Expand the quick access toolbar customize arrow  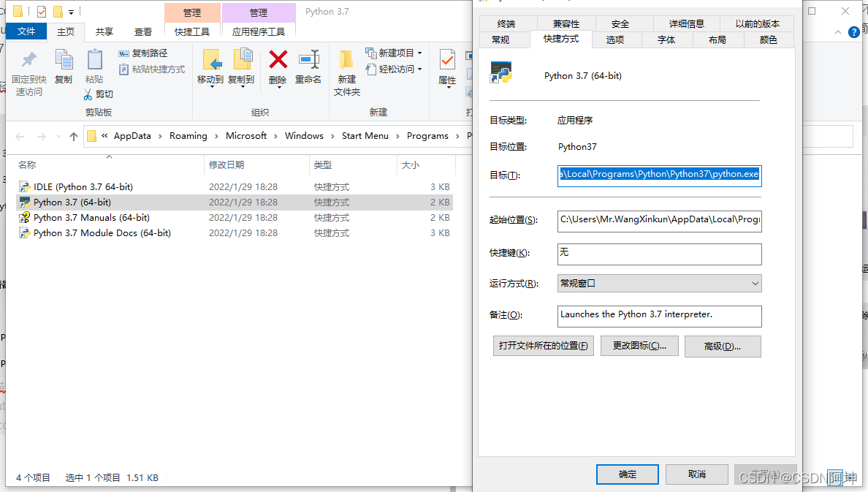tap(71, 12)
